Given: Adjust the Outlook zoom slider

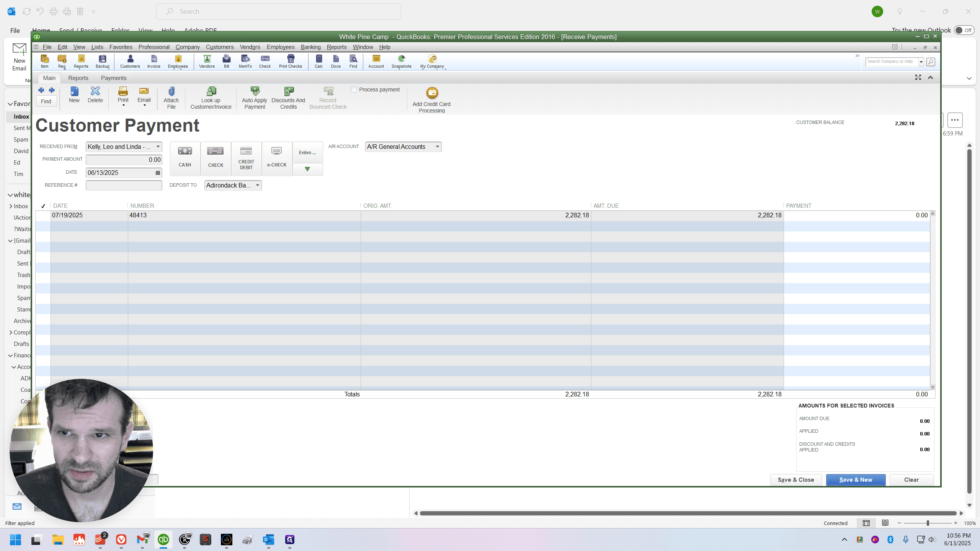Looking at the screenshot, I should pyautogui.click(x=928, y=523).
